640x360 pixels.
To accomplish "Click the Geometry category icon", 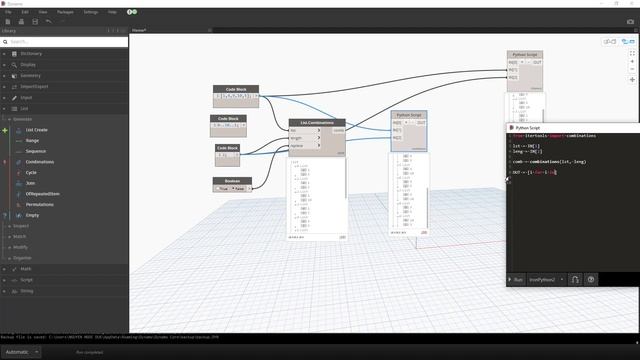I will pyautogui.click(x=14, y=76).
